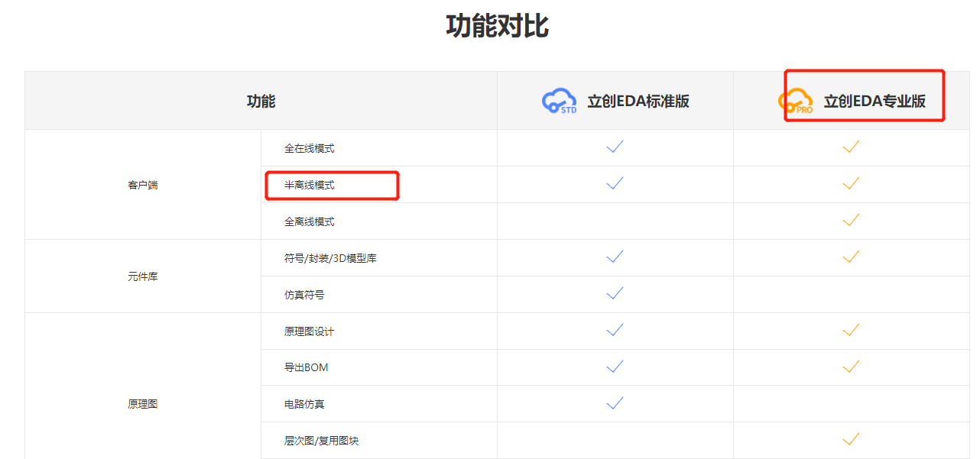Click orange checkmark in 导出BOM row

pos(851,367)
